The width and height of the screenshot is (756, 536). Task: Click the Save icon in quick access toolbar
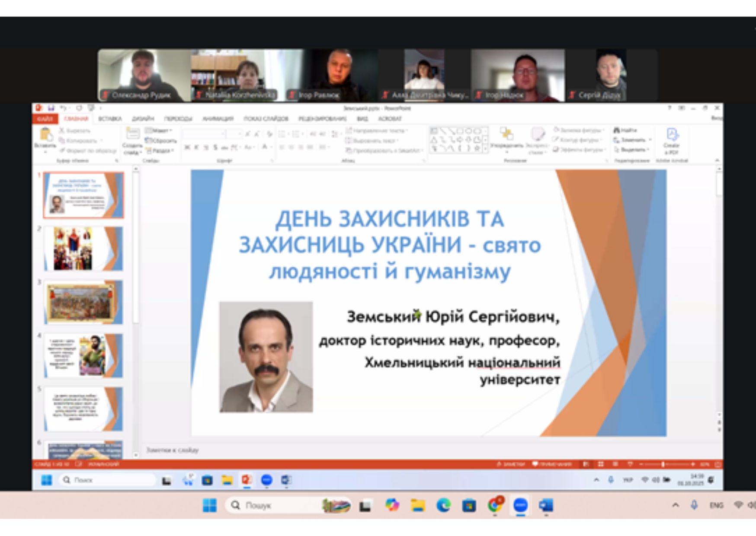pyautogui.click(x=51, y=108)
